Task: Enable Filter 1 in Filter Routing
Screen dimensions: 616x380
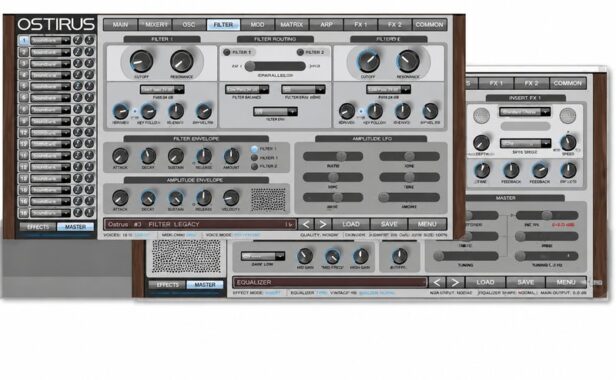Action: [x=227, y=52]
